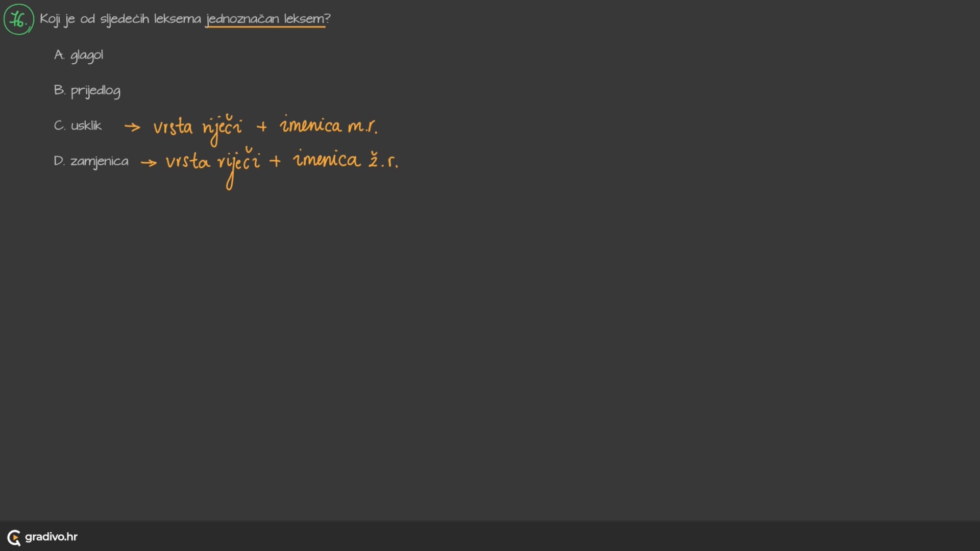The width and height of the screenshot is (980, 551).
Task: Click the handwritten 'imenica ž.r.' note
Action: [x=345, y=160]
